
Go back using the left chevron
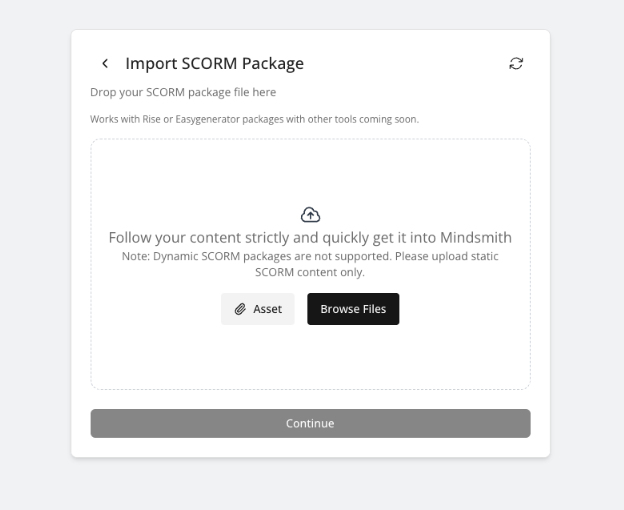coord(105,64)
